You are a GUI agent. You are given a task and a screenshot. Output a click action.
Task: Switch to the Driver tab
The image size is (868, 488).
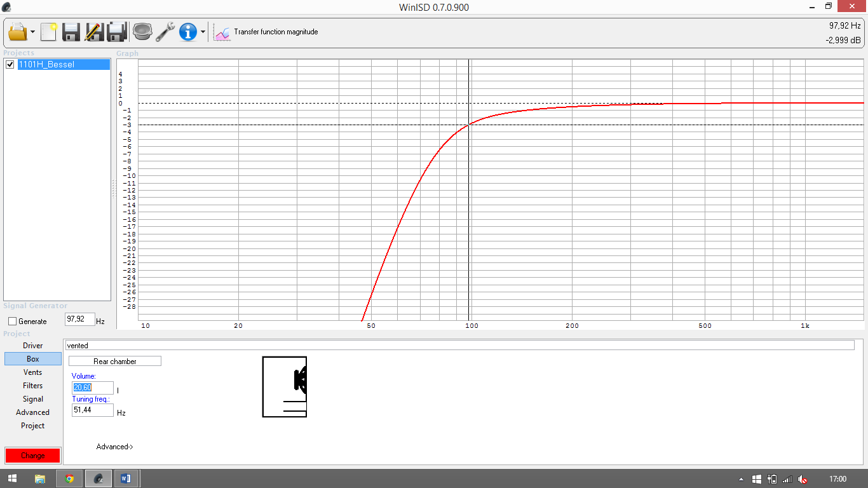33,346
